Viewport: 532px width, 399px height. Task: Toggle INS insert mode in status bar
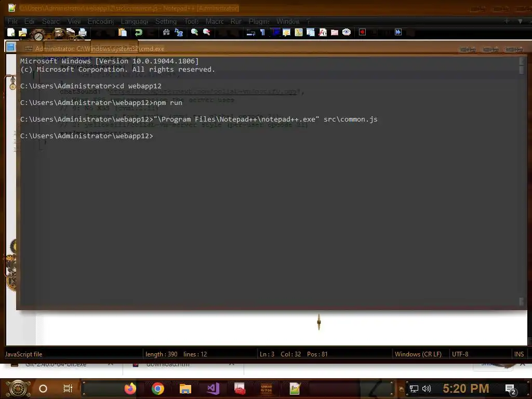[519, 354]
